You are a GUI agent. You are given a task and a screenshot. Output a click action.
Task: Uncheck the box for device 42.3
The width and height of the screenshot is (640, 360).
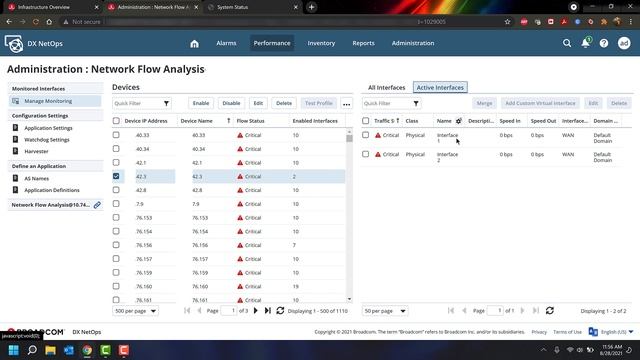[x=116, y=176]
